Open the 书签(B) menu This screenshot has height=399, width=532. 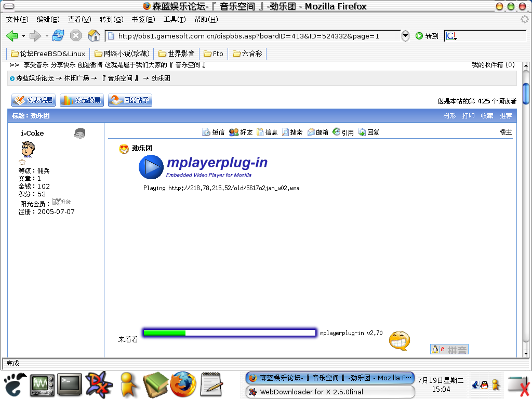click(143, 19)
